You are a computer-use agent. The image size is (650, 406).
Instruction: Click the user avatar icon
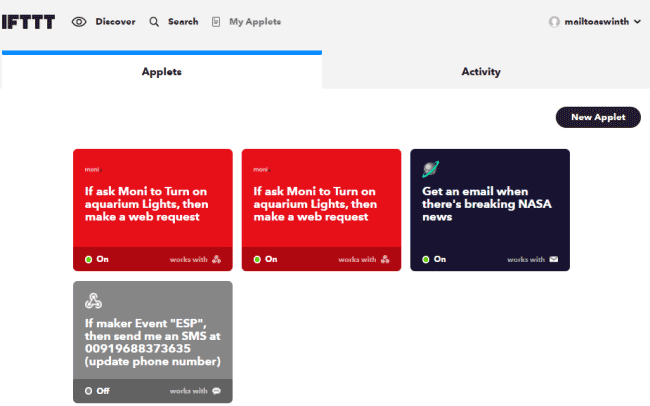click(554, 22)
